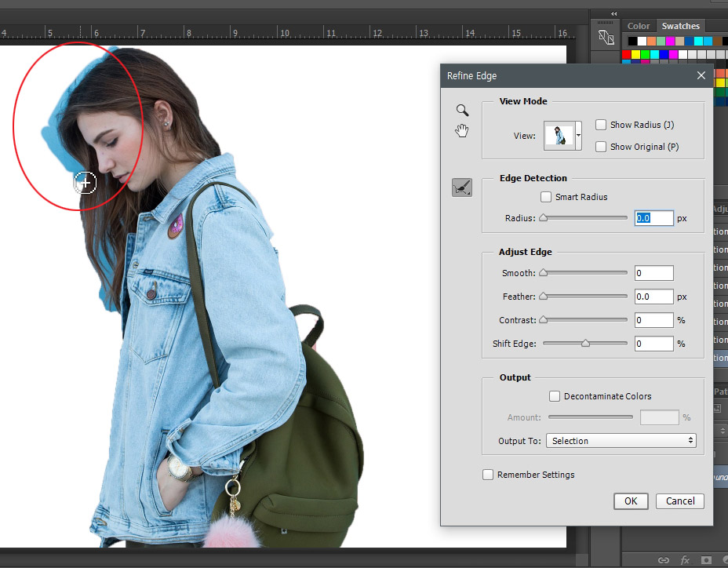
Task: Open the View mode thumbnail dropdown arrow
Action: 578,136
